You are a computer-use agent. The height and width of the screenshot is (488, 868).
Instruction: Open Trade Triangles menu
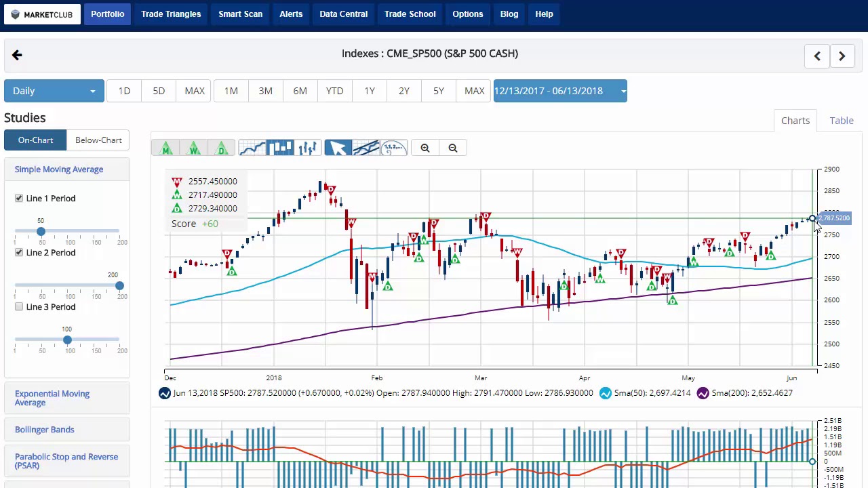(171, 14)
